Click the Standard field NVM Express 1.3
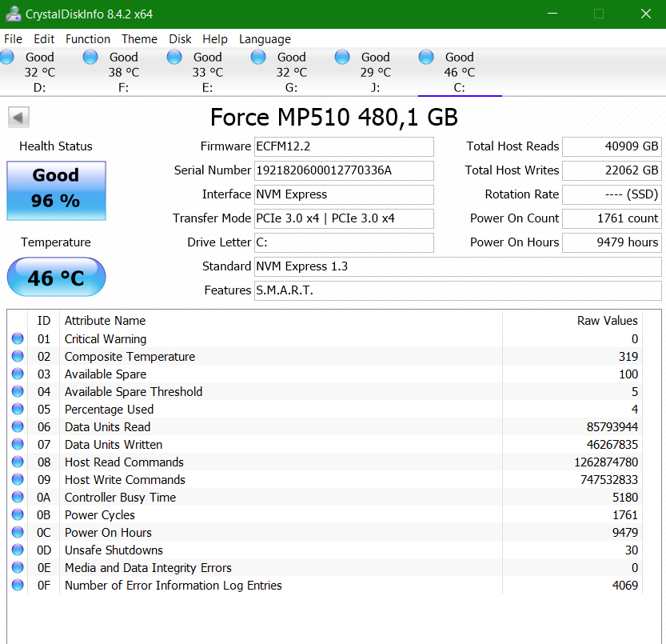Viewport: 666px width, 644px height. [458, 266]
